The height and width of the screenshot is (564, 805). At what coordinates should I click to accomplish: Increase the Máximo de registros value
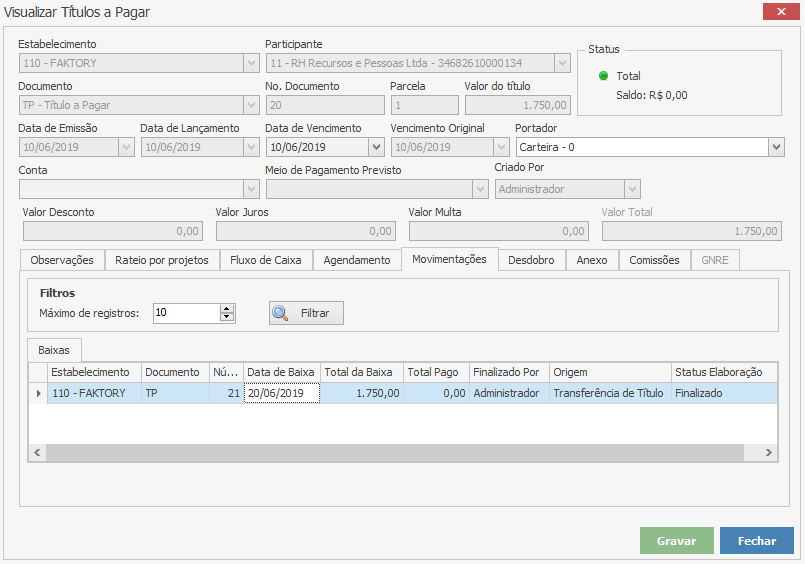point(227,309)
